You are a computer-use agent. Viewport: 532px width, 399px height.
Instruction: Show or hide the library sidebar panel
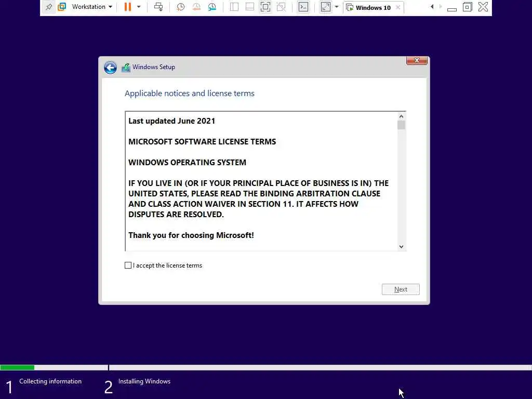click(x=234, y=7)
